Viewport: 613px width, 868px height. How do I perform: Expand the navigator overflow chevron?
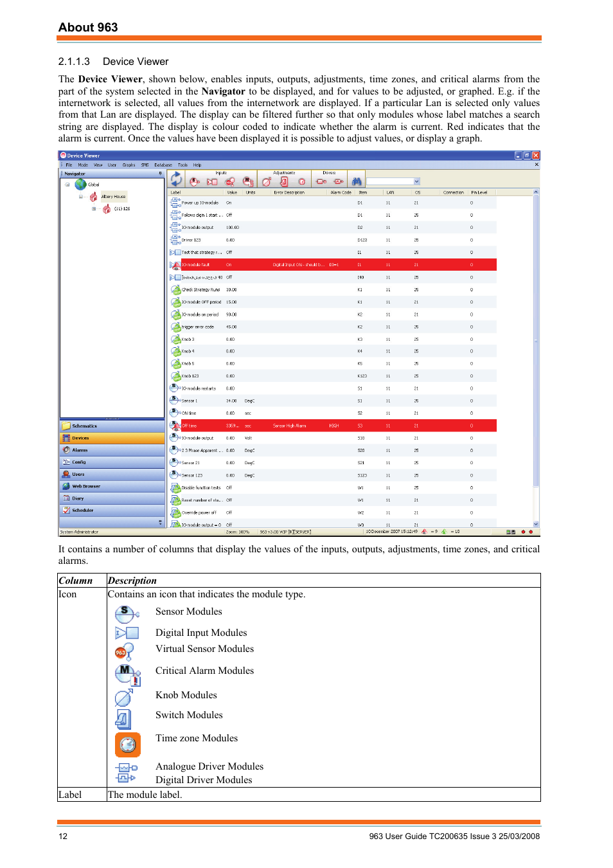[161, 523]
